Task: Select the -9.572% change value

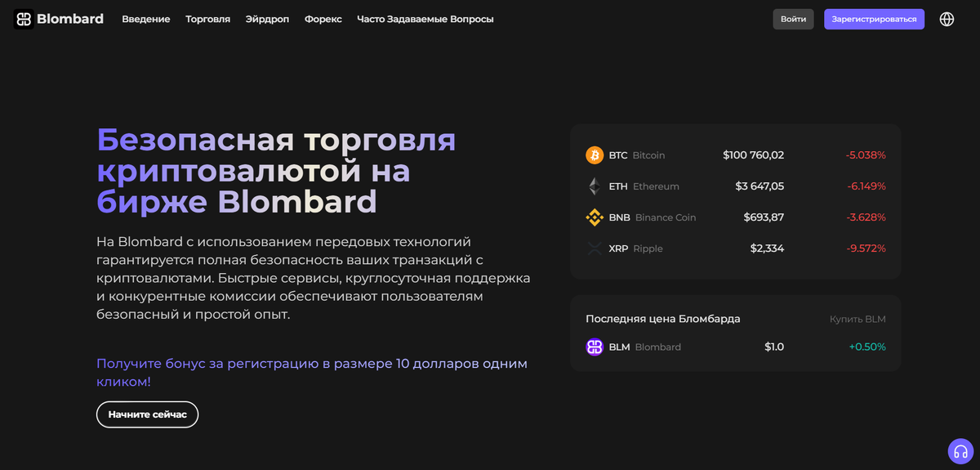Action: [x=866, y=248]
